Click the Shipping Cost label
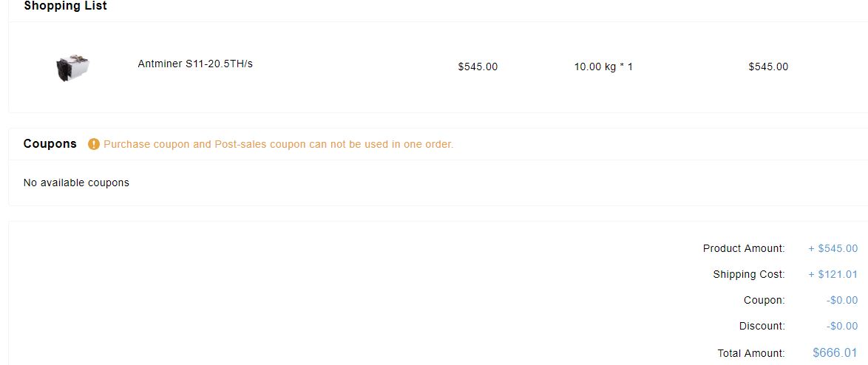This screenshot has height=365, width=868. point(749,274)
